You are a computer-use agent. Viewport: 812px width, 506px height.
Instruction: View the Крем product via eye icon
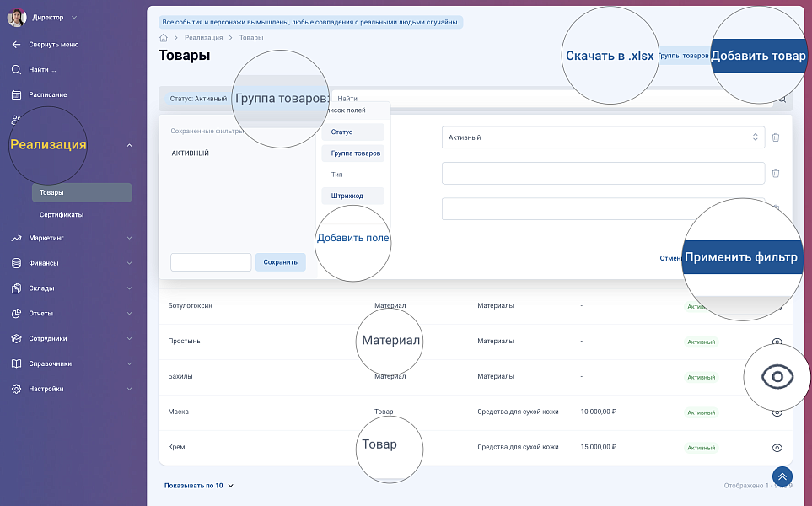point(777,448)
